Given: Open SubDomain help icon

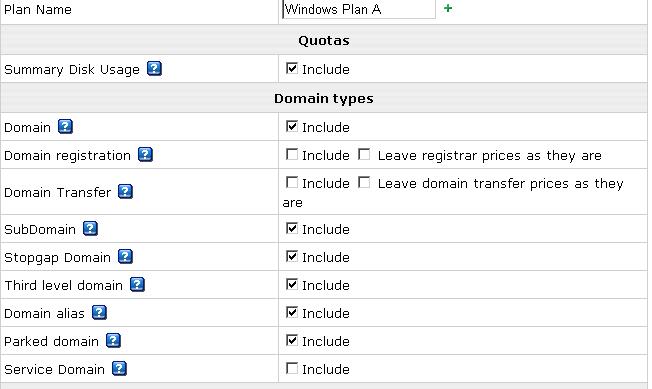Looking at the screenshot, I should point(90,229).
